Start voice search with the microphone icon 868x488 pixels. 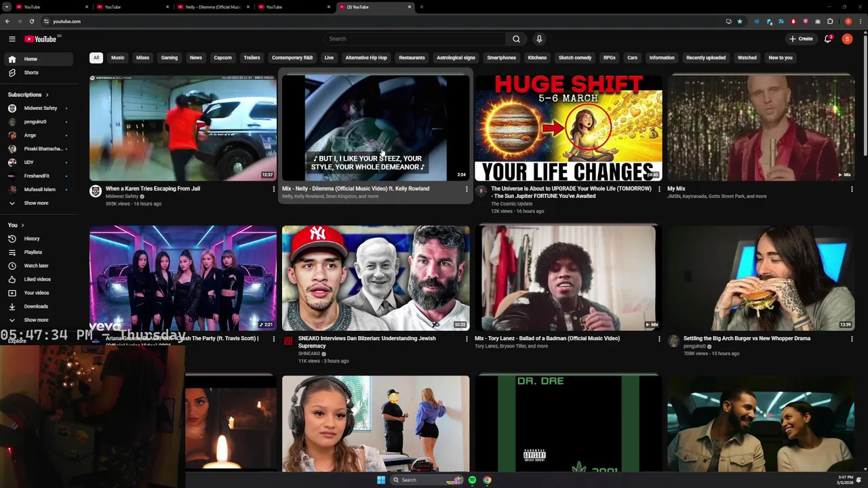(539, 39)
